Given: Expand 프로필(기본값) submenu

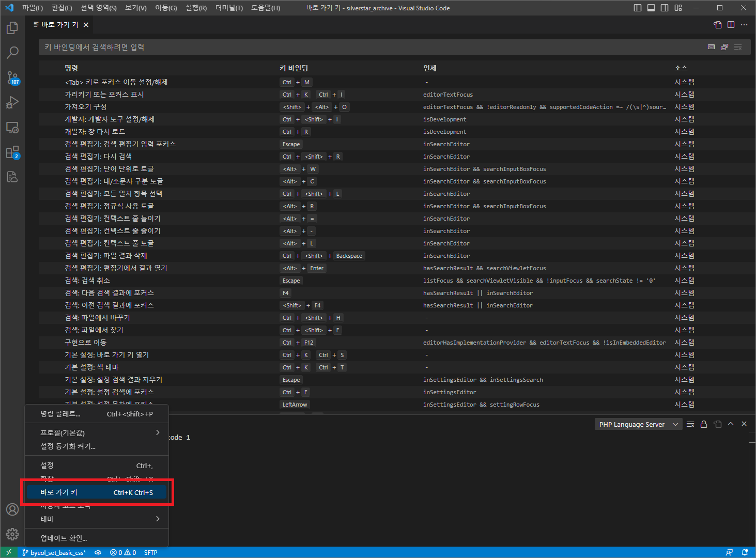Looking at the screenshot, I should [97, 432].
